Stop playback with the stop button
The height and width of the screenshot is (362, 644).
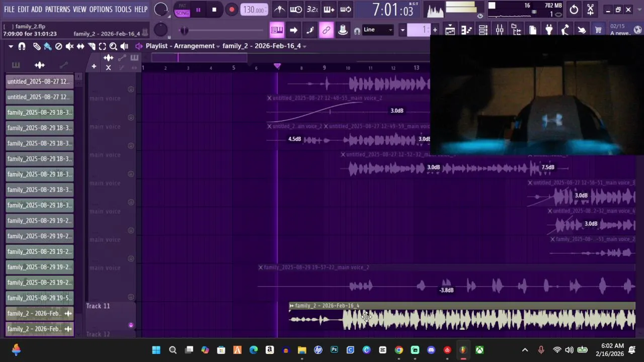pyautogui.click(x=214, y=10)
